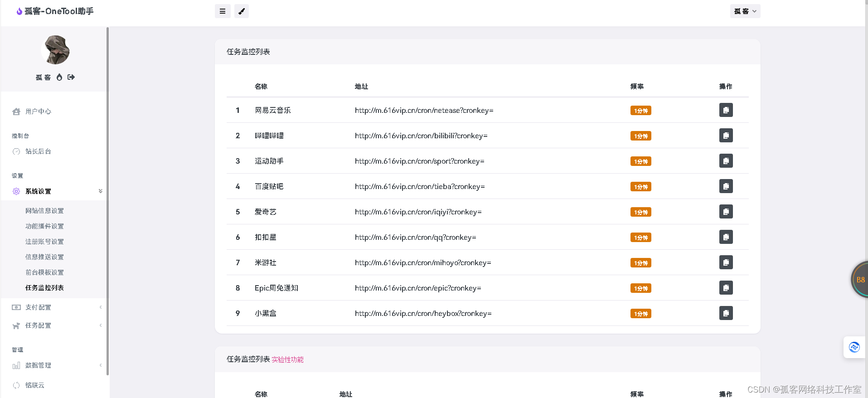Screen dimensions: 868x398
Task: Open the 孤客 user dropdown at top right
Action: click(x=745, y=11)
